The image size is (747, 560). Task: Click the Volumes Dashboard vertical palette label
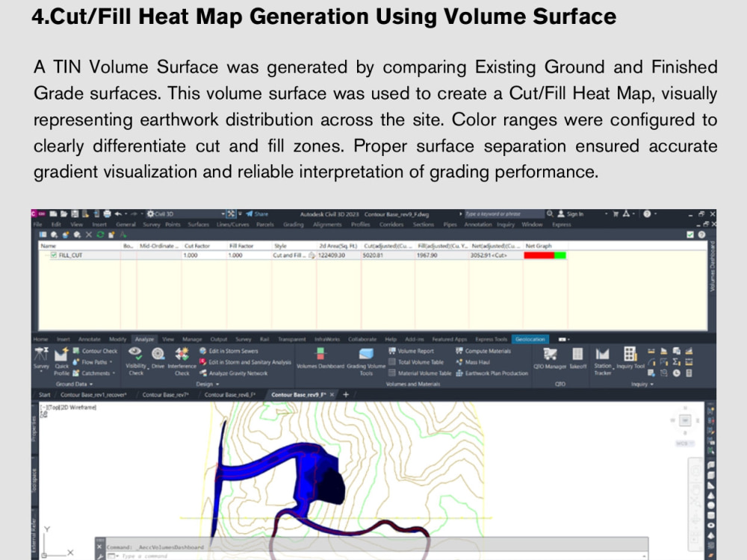point(712,267)
